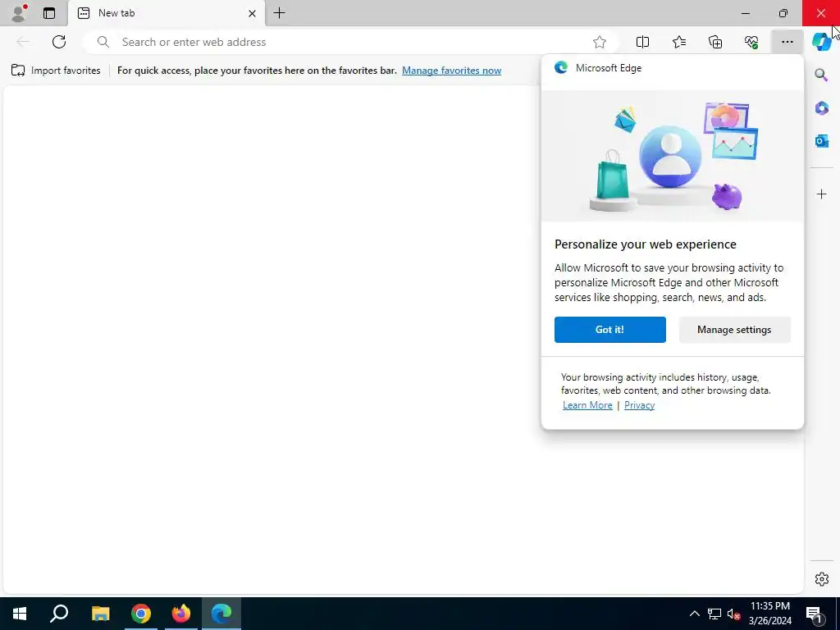Open the Favorites list icon
This screenshot has width=840, height=630.
pyautogui.click(x=678, y=42)
